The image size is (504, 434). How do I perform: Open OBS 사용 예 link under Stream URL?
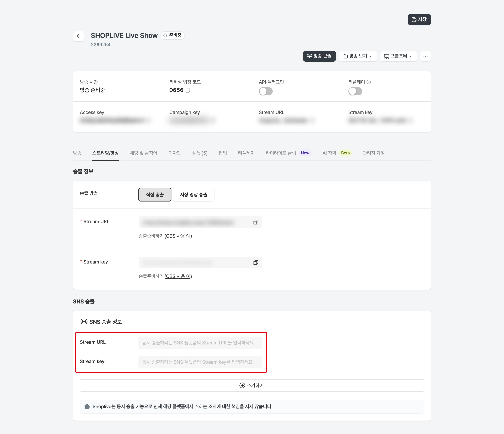tap(178, 236)
